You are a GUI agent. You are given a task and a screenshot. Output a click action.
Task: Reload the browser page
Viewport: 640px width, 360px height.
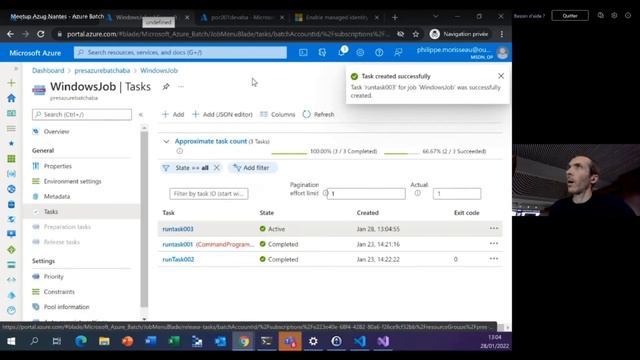click(41, 34)
